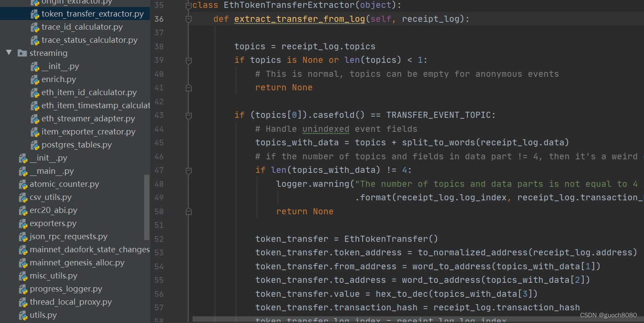Click eth_streamer_adapter.py file icon
644x323 pixels.
coord(35,119)
